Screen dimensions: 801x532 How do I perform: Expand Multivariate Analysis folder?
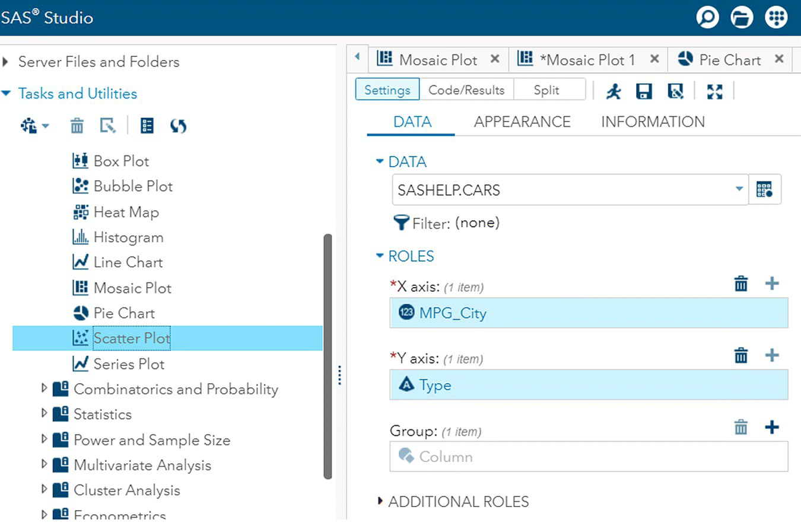coord(44,464)
